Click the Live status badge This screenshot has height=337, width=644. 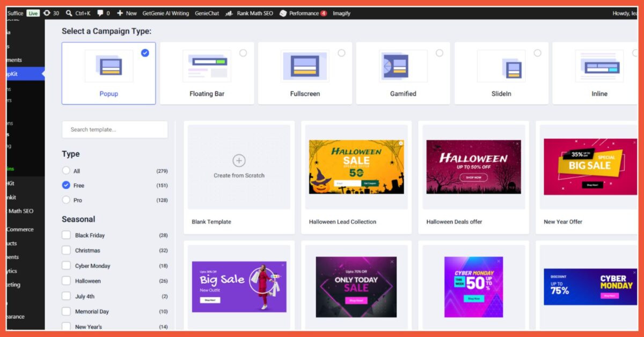[x=33, y=13]
